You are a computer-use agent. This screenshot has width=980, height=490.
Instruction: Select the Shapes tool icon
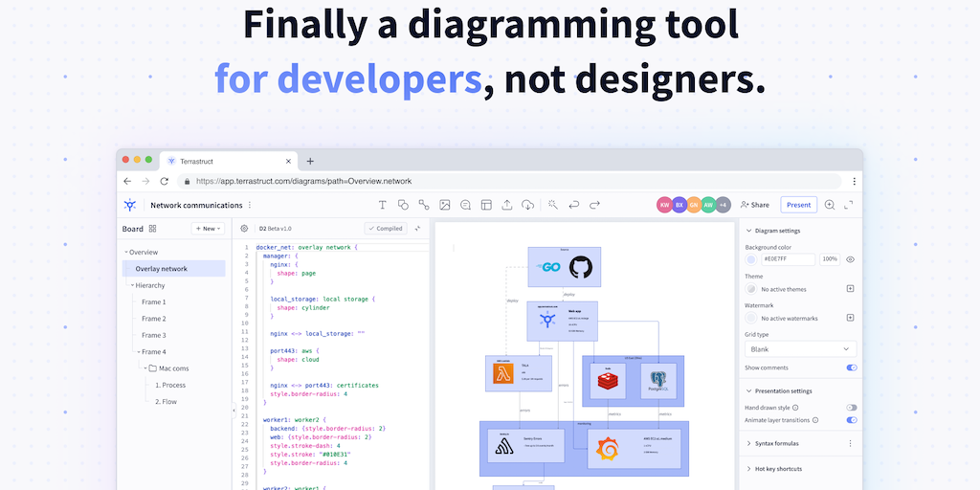[x=403, y=205]
